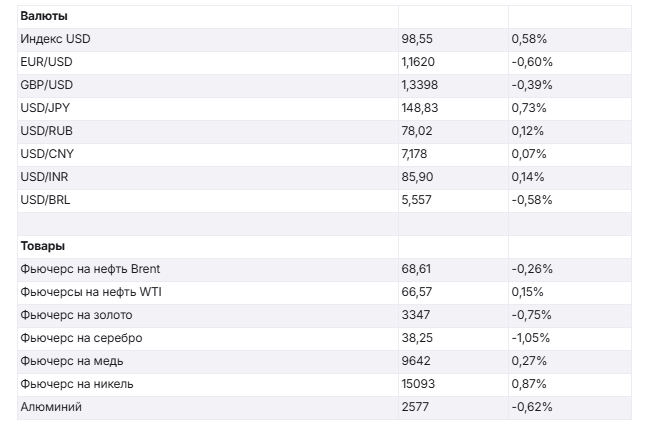Screen dimensions: 645x432
Task: Select the USD/RUB rate 78,02
Action: [416, 131]
